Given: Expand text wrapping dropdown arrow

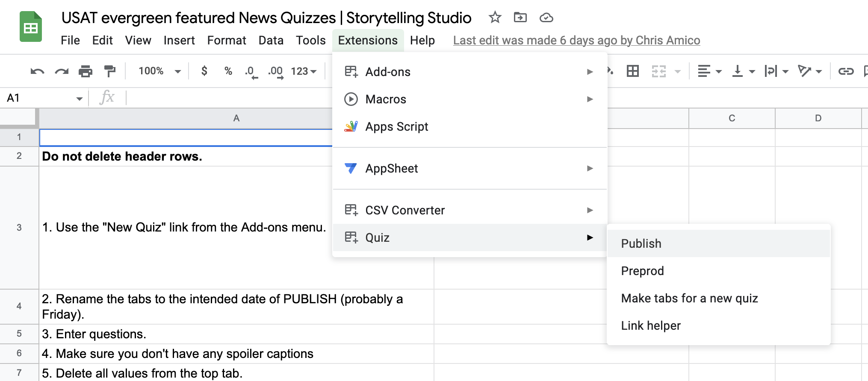Looking at the screenshot, I should 785,71.
